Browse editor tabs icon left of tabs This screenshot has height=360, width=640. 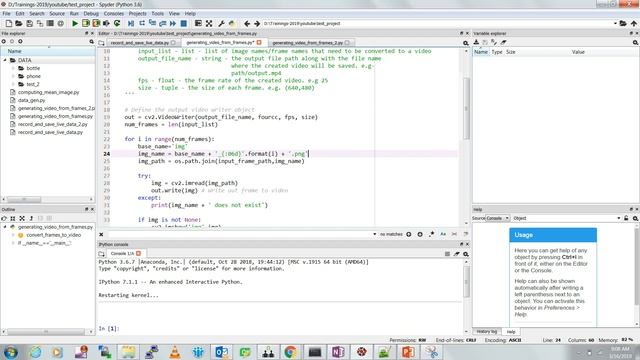pyautogui.click(x=101, y=43)
